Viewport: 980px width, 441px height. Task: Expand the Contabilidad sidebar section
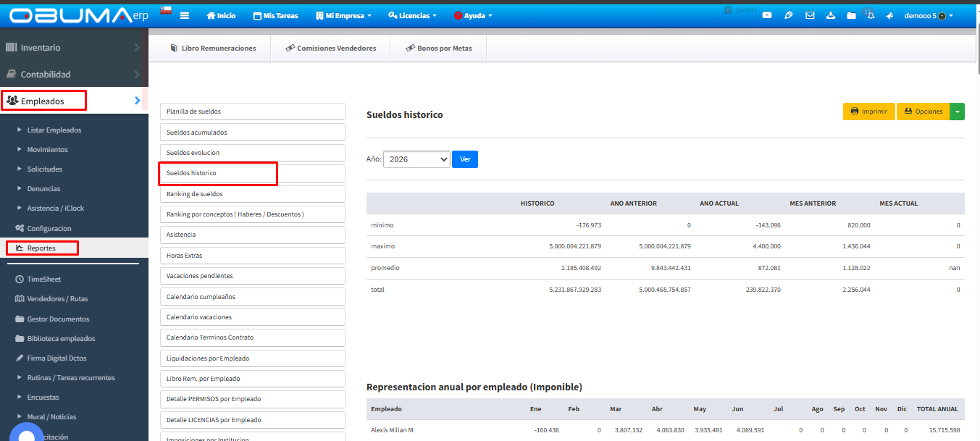coord(74,75)
